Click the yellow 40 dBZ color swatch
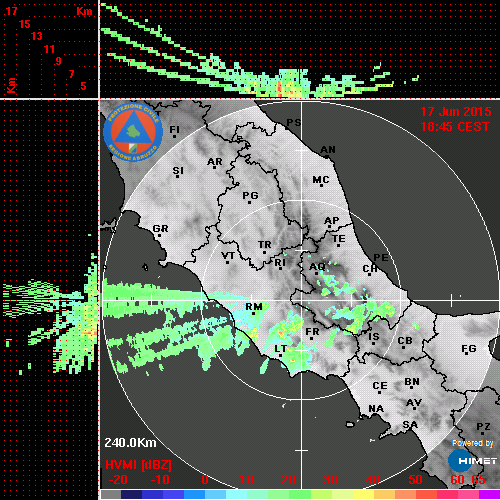The width and height of the screenshot is (500, 500). 363,495
